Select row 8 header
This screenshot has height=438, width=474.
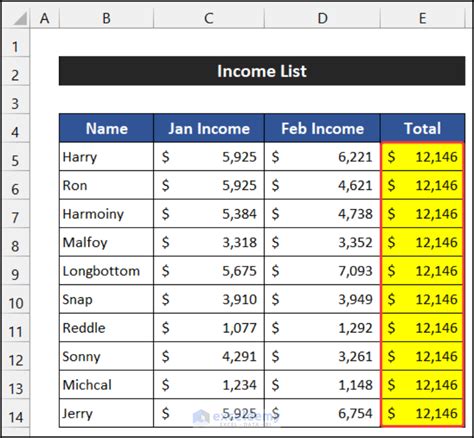15,242
